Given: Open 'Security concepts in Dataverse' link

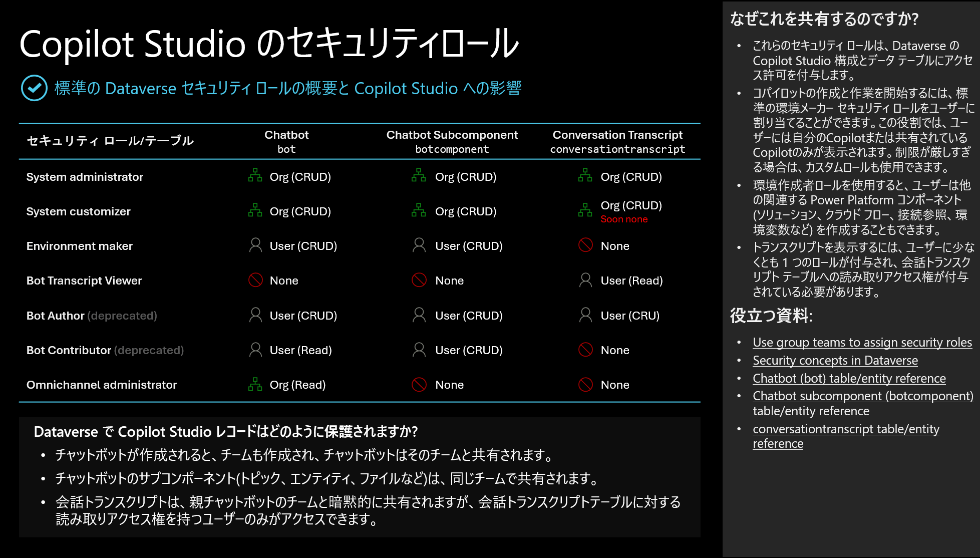Looking at the screenshot, I should [835, 361].
